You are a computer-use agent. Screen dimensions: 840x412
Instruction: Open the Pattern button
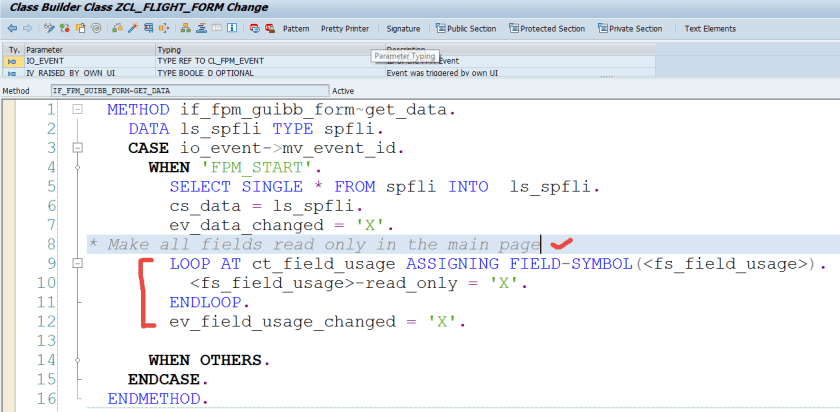tap(296, 29)
